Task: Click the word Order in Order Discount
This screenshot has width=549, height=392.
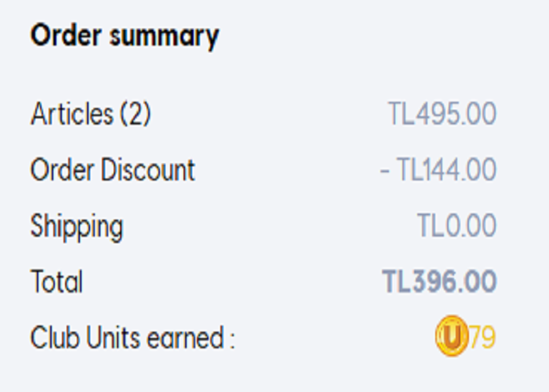Action: 63,170
